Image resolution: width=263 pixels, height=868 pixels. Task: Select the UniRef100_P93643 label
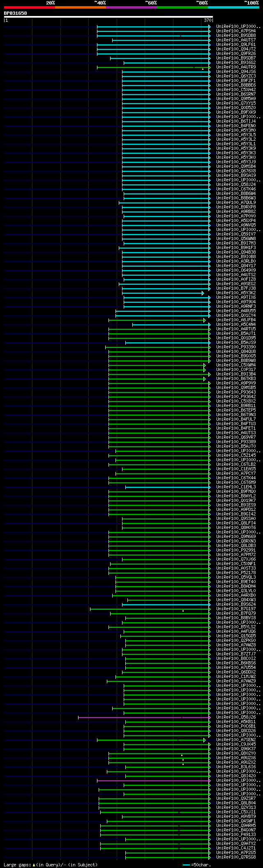[236, 392]
